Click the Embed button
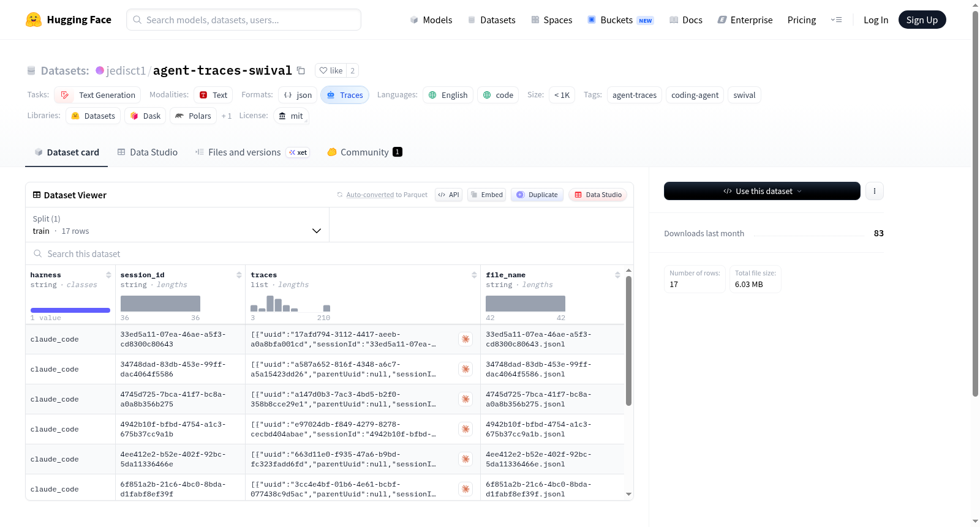The image size is (980, 527). coord(486,195)
